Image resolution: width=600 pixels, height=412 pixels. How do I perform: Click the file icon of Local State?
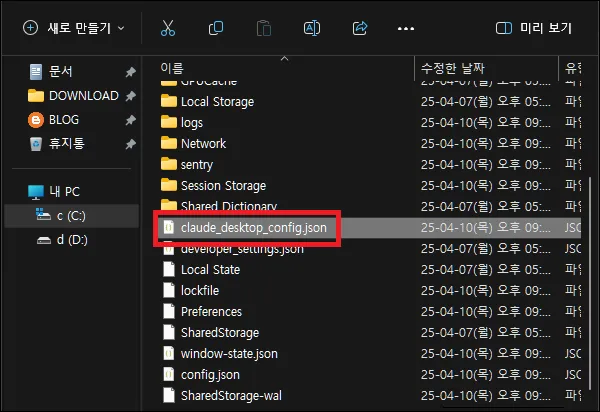point(169,269)
